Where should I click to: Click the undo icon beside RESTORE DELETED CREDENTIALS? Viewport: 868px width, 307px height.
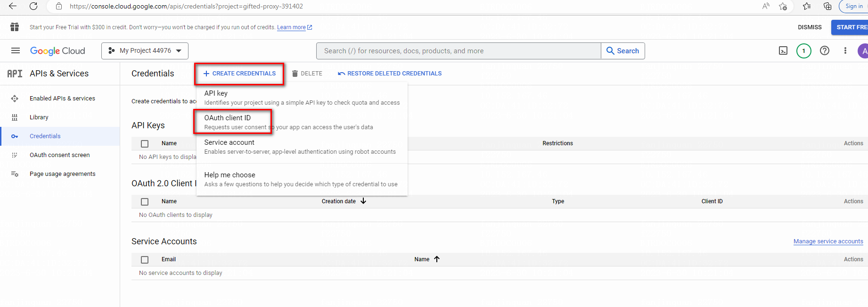(x=342, y=74)
